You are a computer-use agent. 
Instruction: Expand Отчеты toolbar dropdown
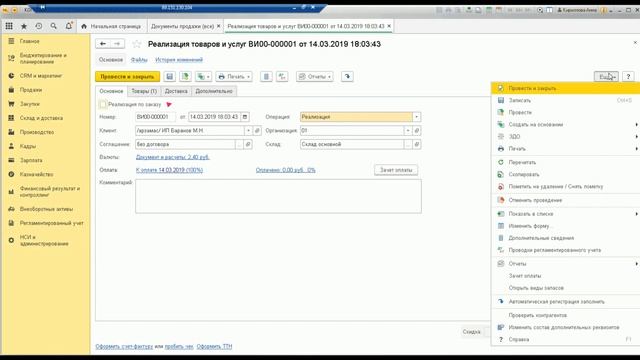(315, 76)
